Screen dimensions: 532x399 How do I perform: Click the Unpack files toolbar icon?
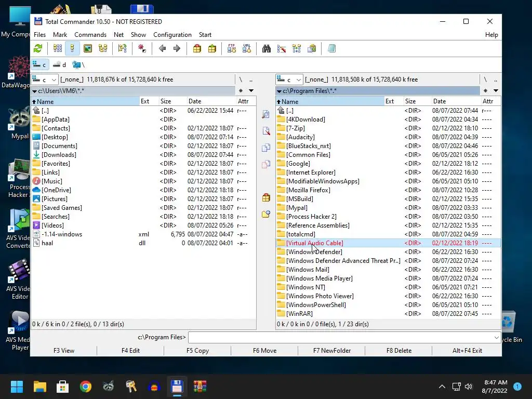pyautogui.click(x=212, y=48)
